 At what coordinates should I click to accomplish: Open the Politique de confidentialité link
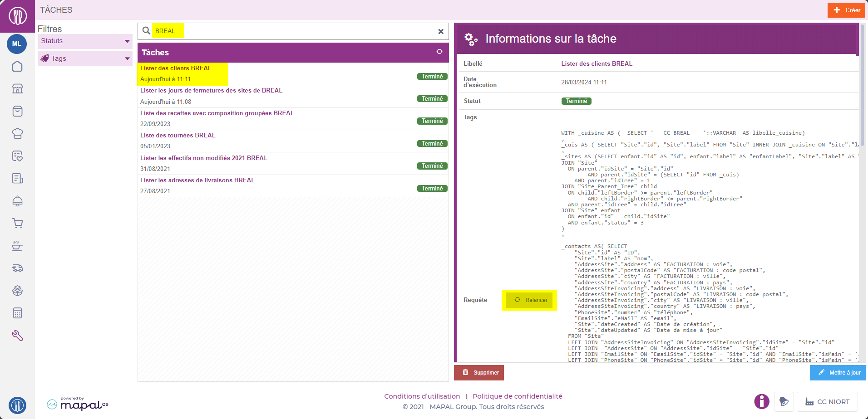(518, 396)
